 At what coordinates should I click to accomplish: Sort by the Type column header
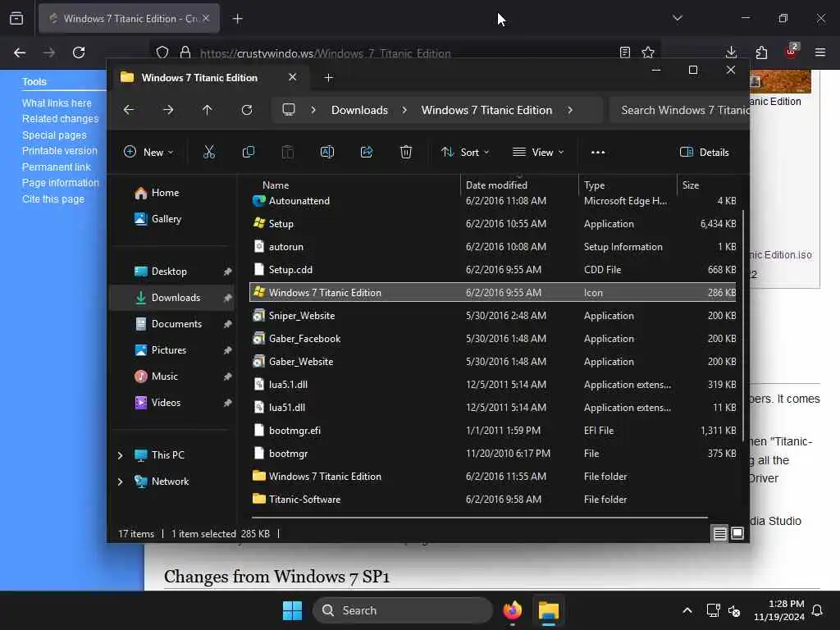point(594,185)
